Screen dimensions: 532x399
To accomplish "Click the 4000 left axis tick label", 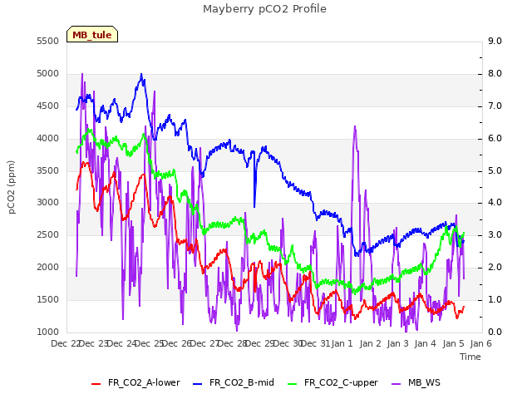I will (48, 139).
